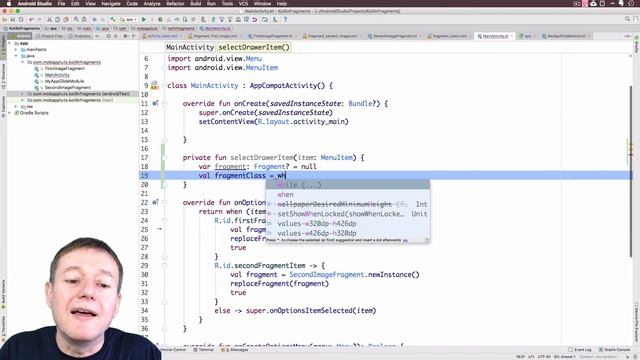
Task: Click the Search Everywhere magnifier icon
Action: 628,19
